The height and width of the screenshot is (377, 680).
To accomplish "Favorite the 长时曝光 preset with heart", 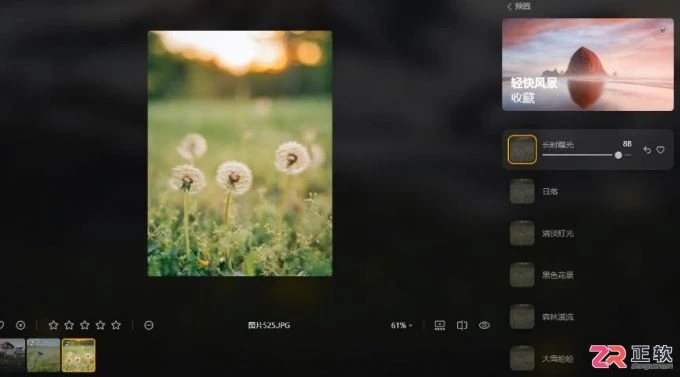I will pos(660,150).
